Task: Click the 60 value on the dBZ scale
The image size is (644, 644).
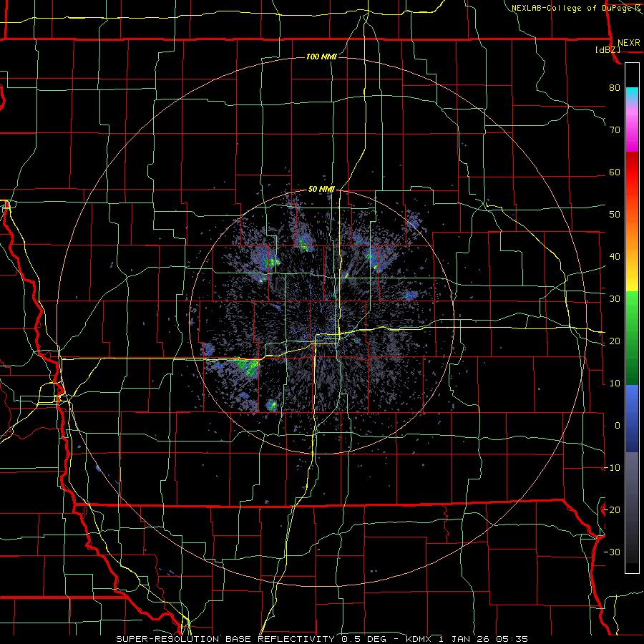Action: [615, 172]
